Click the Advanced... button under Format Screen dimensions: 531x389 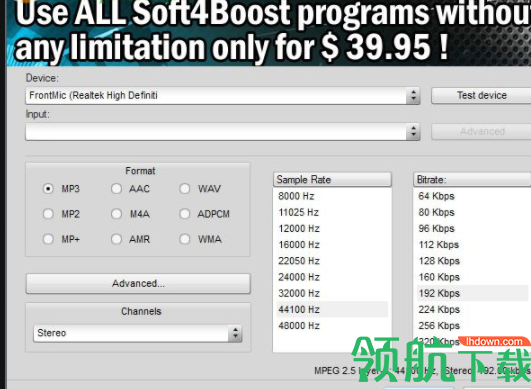click(138, 283)
